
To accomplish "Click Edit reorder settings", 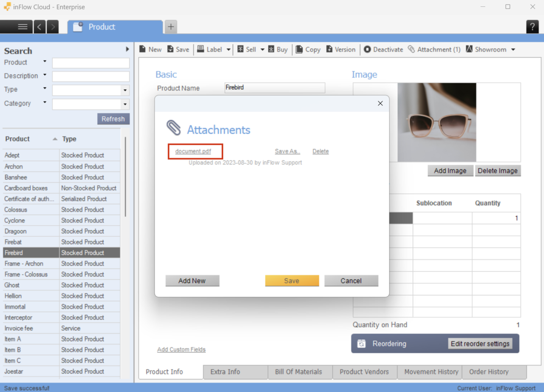I will pyautogui.click(x=481, y=344).
